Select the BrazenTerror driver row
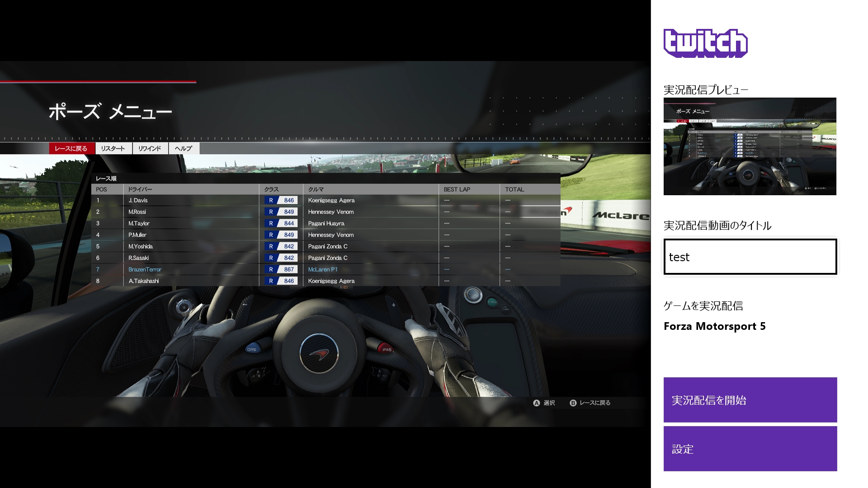Image resolution: width=868 pixels, height=488 pixels. [145, 269]
